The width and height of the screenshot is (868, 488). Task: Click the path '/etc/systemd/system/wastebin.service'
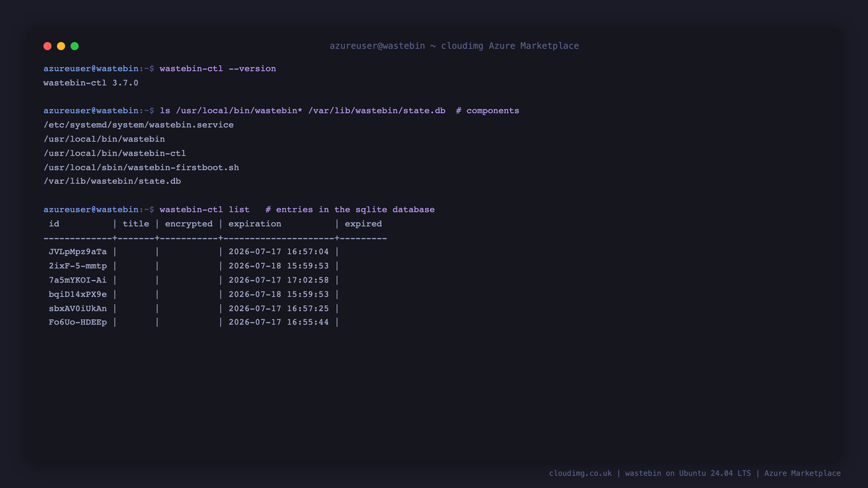138,125
